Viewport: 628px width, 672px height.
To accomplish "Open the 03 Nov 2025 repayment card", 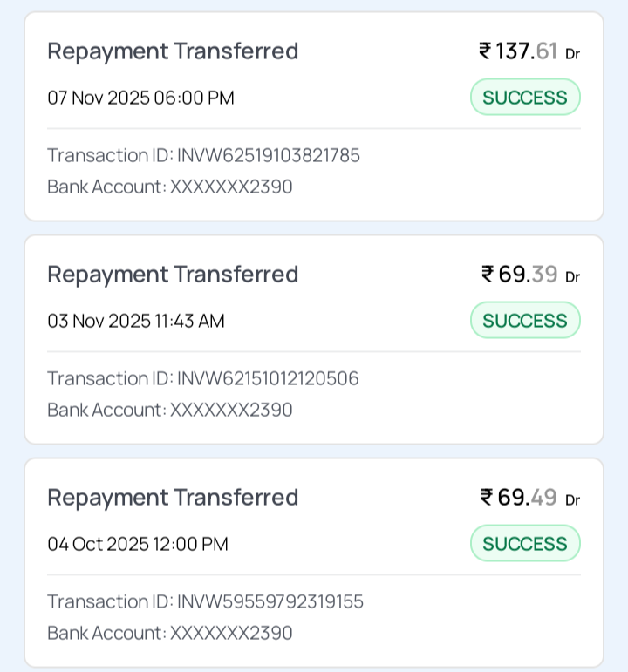I will point(314,339).
